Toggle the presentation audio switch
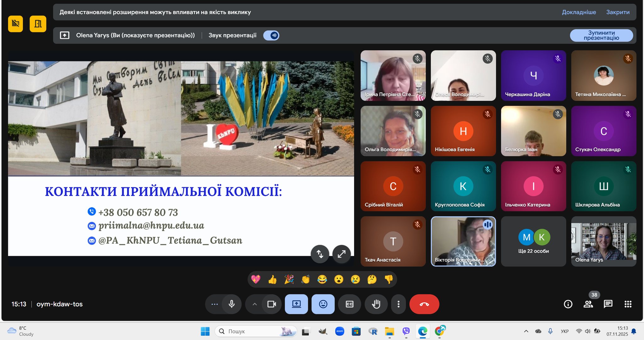Screen dimensions: 644x340 [271, 35]
